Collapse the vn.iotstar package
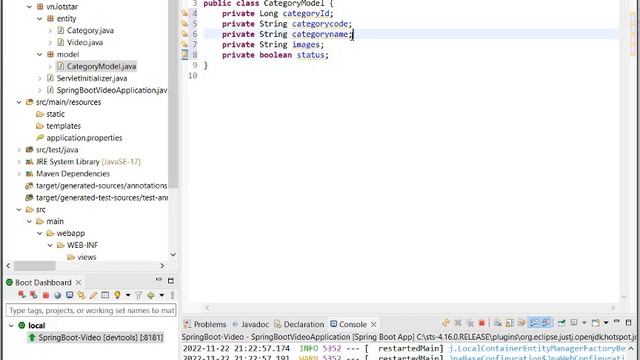 pos(29,7)
